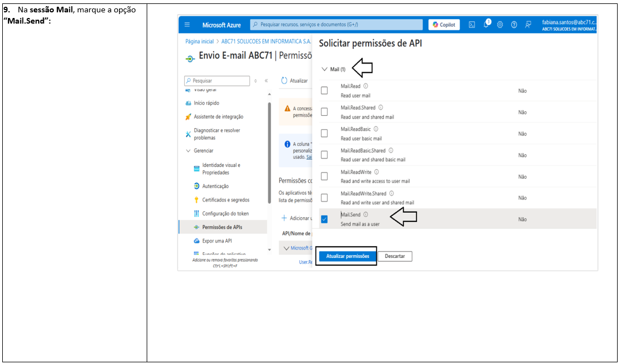The height and width of the screenshot is (364, 621).
Task: Collapse the Microsoft Graph row in the permissions table
Action: click(x=287, y=248)
